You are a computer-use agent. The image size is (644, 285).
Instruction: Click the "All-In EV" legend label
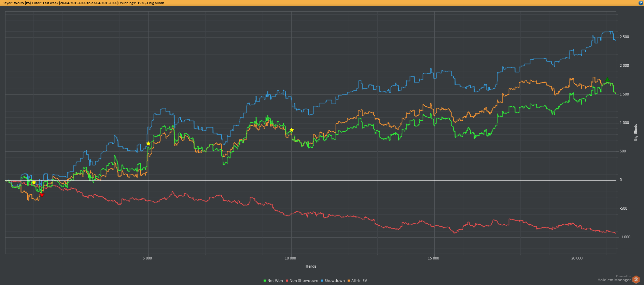tap(359, 281)
